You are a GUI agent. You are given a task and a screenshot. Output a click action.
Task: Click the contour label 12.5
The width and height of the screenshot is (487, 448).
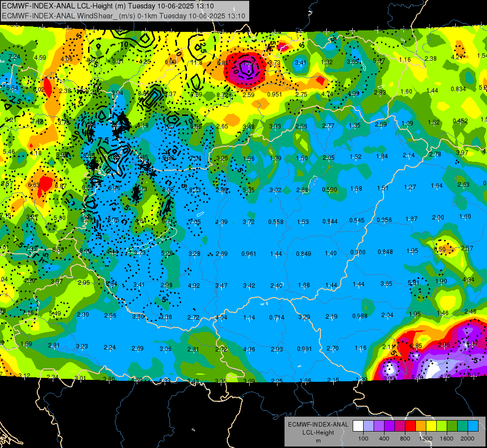(x=202, y=45)
